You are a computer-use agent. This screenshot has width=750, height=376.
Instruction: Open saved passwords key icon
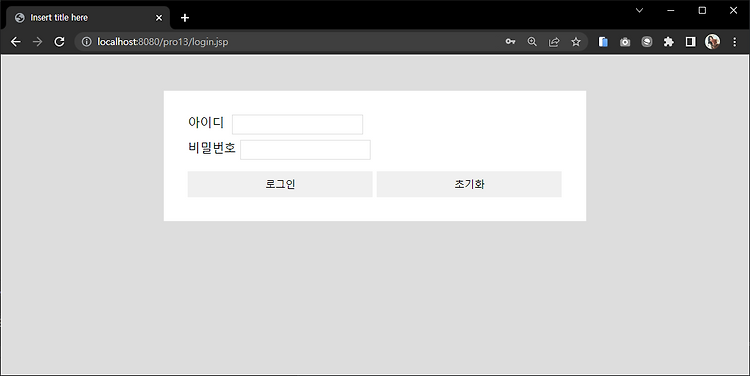(510, 42)
